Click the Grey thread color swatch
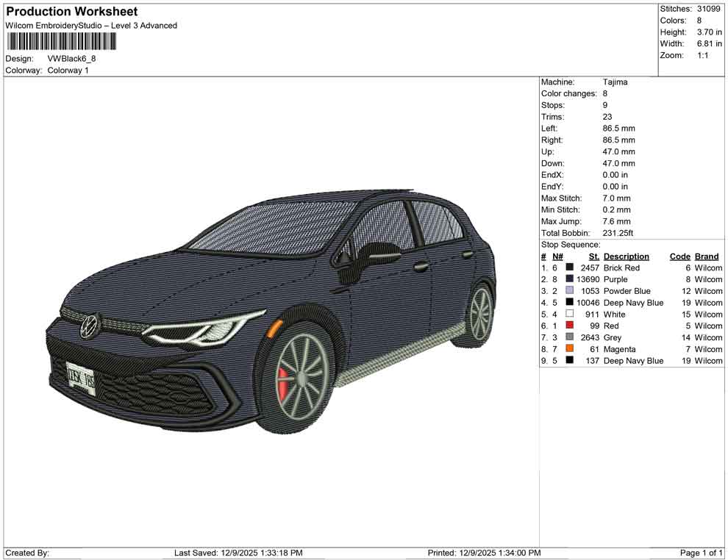 [x=570, y=337]
